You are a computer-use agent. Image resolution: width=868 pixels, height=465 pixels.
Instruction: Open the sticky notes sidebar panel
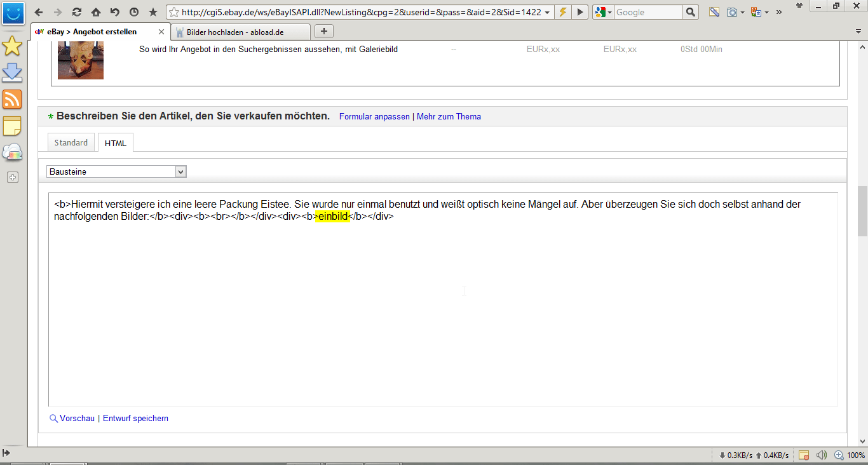click(x=12, y=126)
